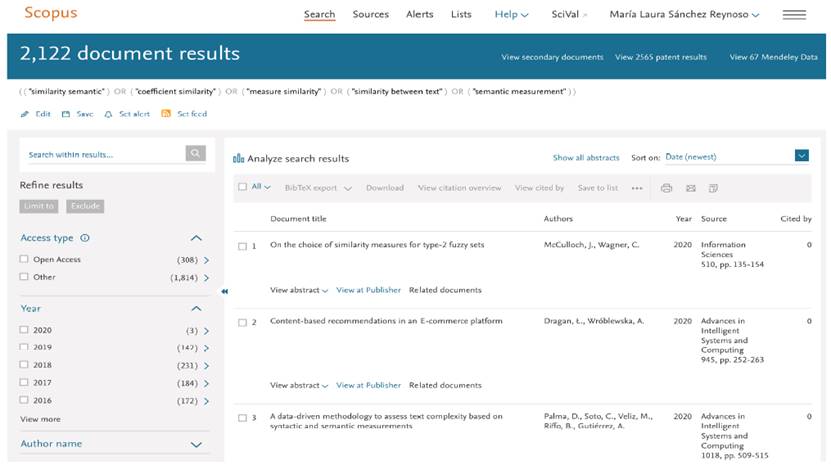Open BibTeX export dropdown
The width and height of the screenshot is (831, 470).
pyautogui.click(x=317, y=188)
